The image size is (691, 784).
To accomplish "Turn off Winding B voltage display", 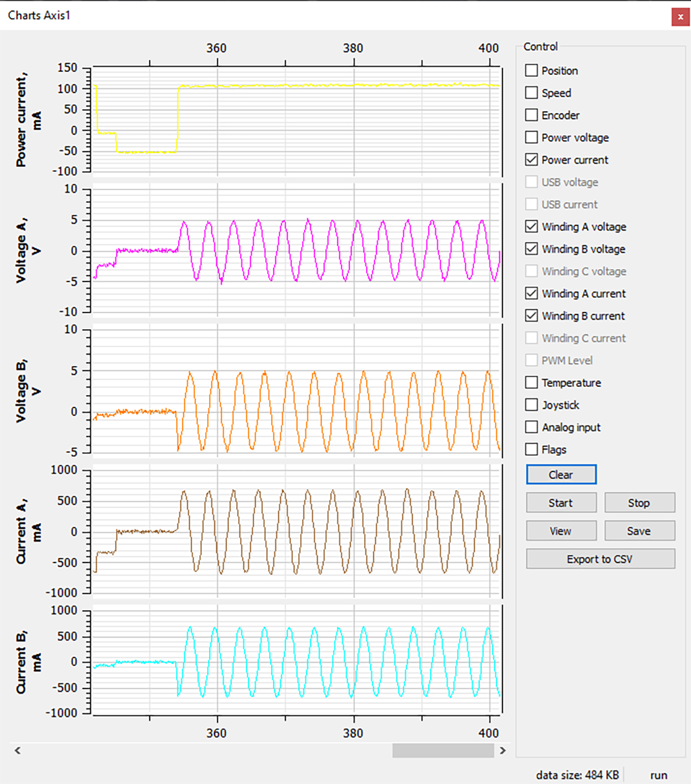I will click(x=532, y=249).
